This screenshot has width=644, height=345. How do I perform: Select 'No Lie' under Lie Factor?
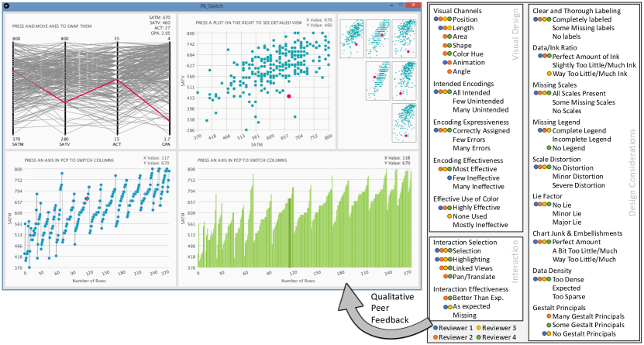563,204
